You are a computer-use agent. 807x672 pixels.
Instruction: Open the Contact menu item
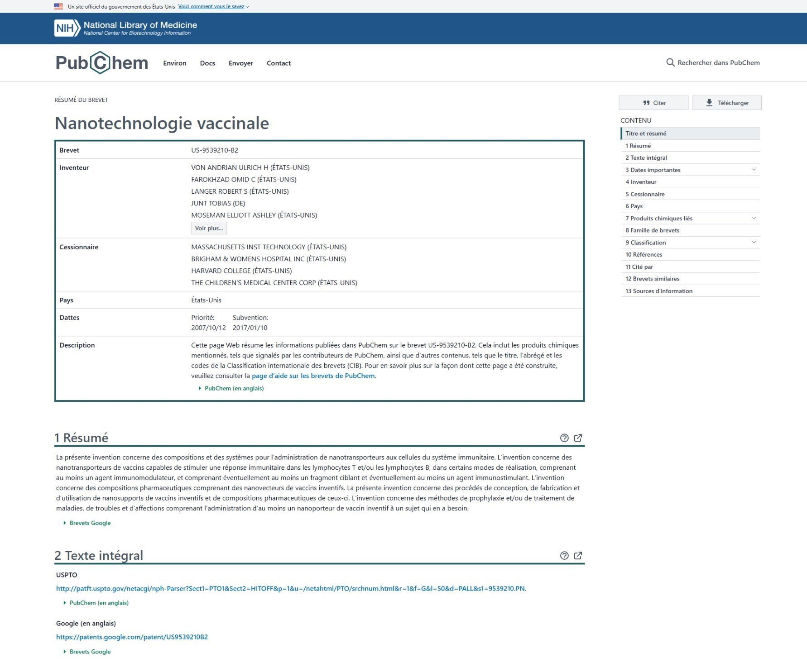click(279, 63)
